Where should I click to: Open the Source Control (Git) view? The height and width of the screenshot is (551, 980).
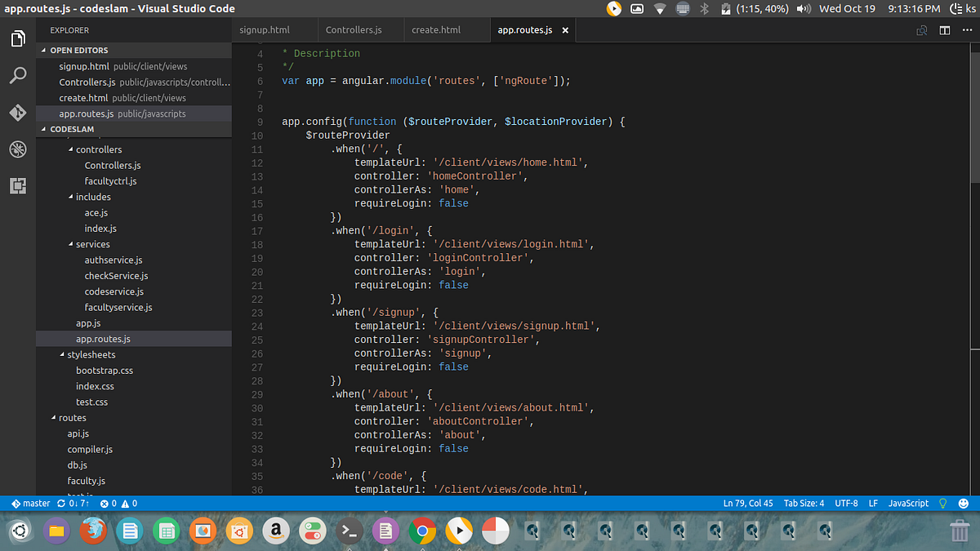click(x=18, y=113)
